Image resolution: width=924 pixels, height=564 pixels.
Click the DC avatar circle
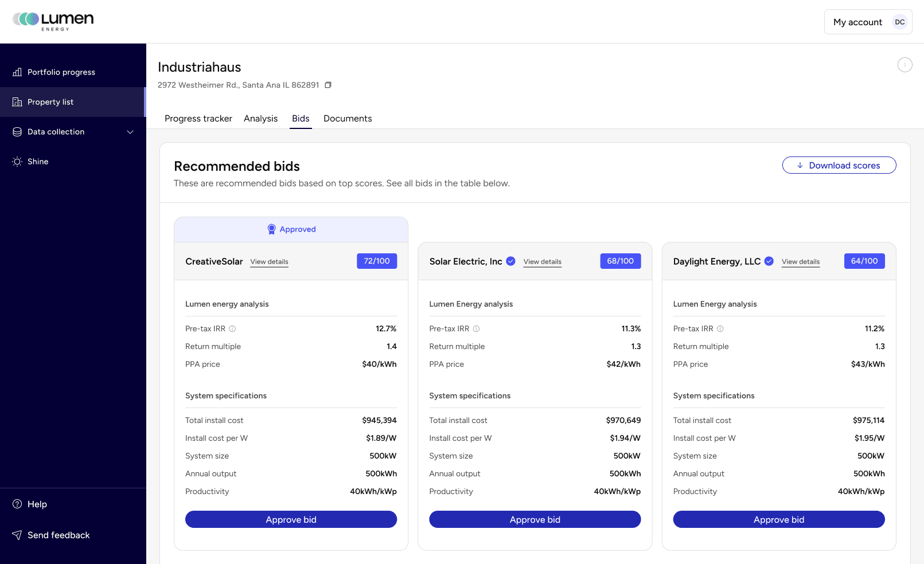[x=900, y=22]
